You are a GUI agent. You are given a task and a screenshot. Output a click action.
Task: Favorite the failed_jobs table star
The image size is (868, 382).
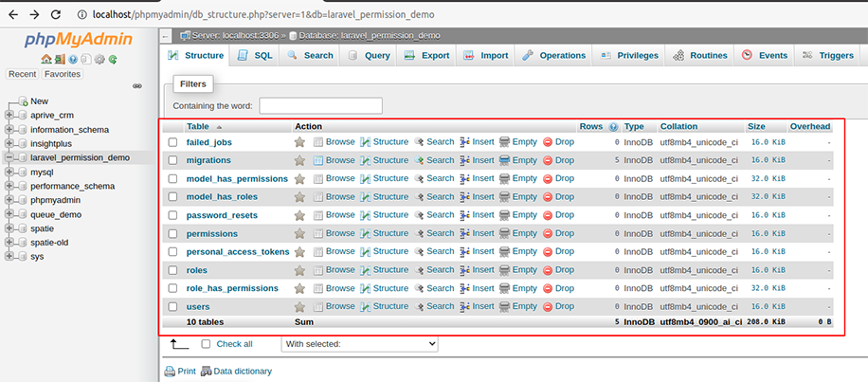299,142
